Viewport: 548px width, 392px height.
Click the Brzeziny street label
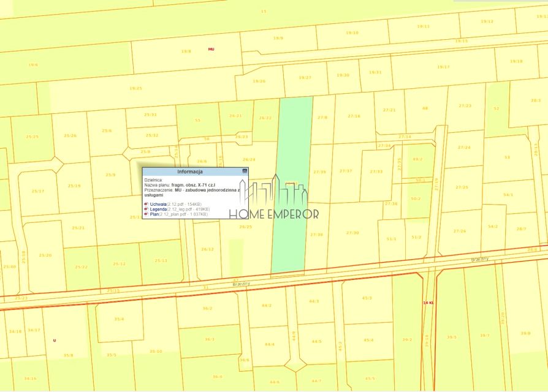coord(242,284)
